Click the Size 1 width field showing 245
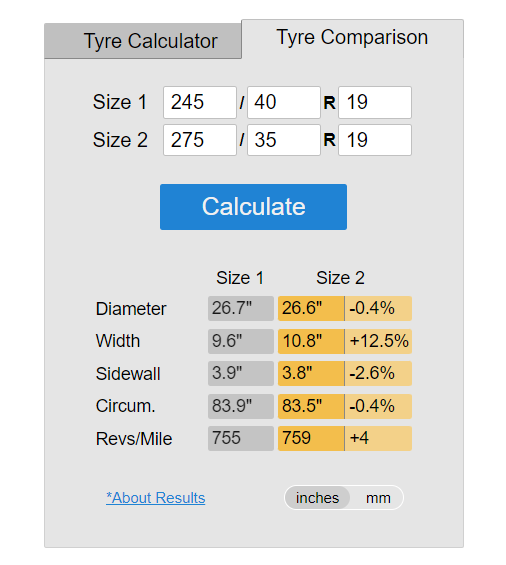This screenshot has width=506, height=565. [x=200, y=102]
